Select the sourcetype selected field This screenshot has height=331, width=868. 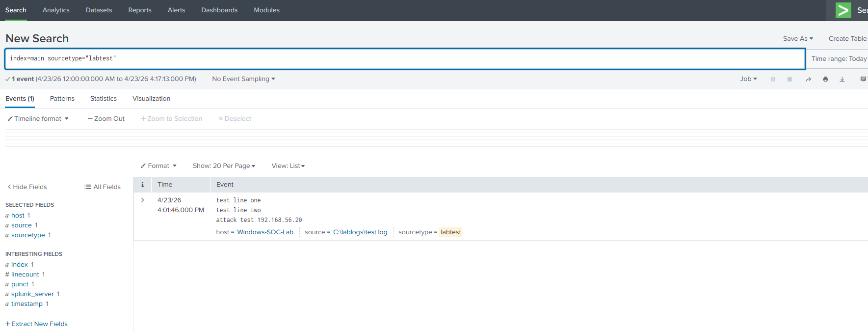point(28,235)
